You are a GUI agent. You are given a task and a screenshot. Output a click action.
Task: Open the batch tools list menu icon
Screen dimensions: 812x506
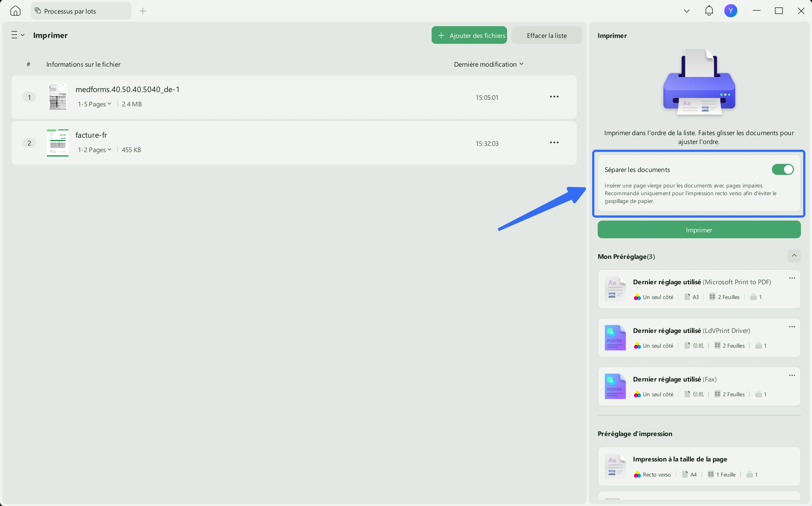(x=17, y=35)
